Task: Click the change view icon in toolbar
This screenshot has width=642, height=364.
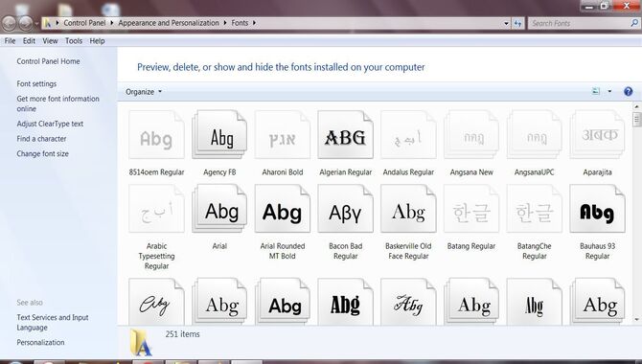Action: (596, 91)
